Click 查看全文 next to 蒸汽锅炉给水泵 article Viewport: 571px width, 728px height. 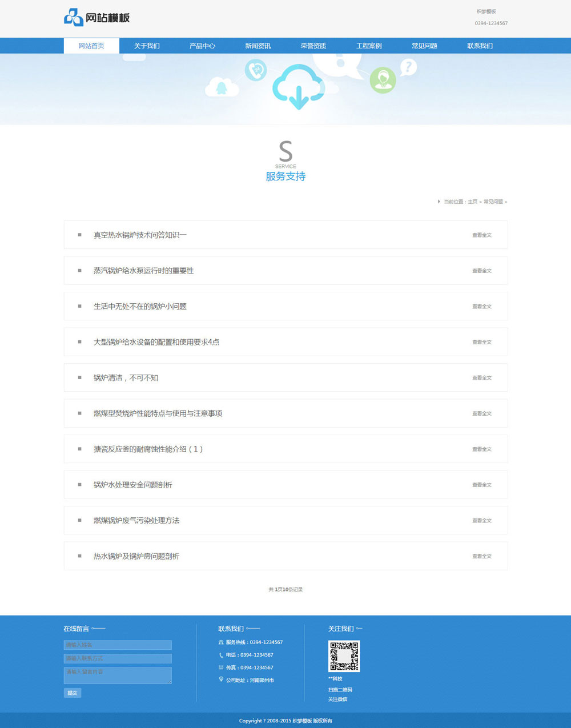click(x=482, y=271)
